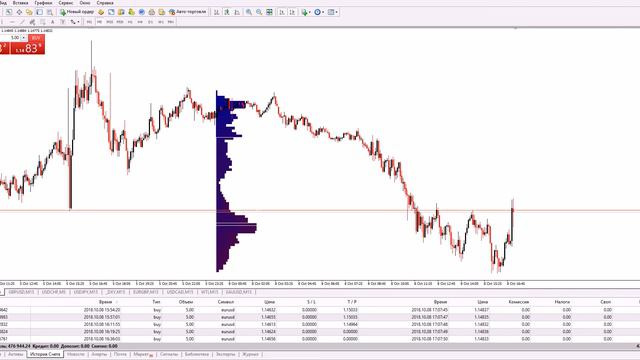
Task: Toggle the Navigator panel icon
Action: 29,12
